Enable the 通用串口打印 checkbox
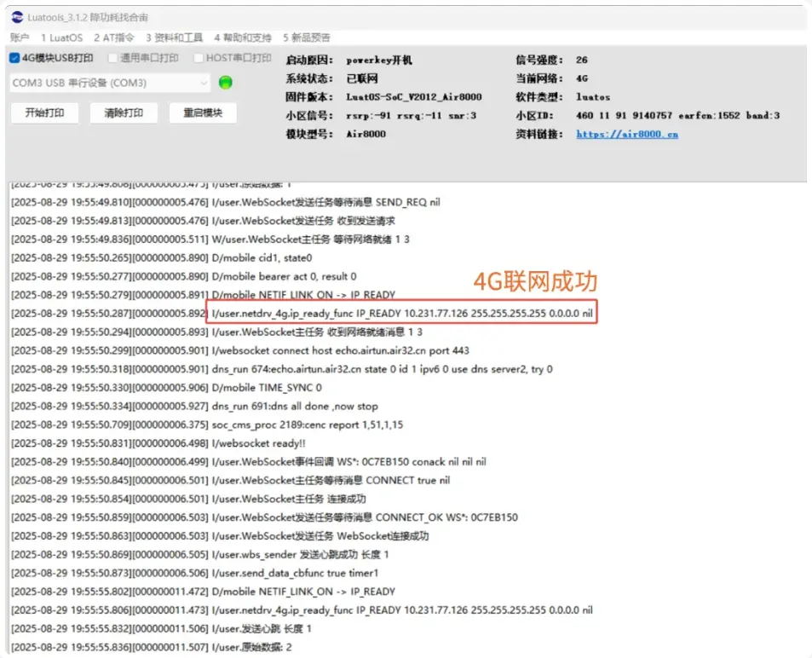 [112, 57]
